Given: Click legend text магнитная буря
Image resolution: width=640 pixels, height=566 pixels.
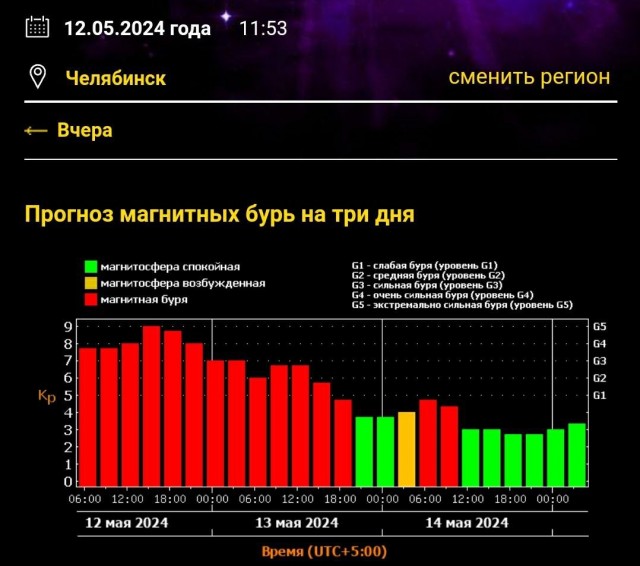Looking at the screenshot, I should [x=144, y=300].
